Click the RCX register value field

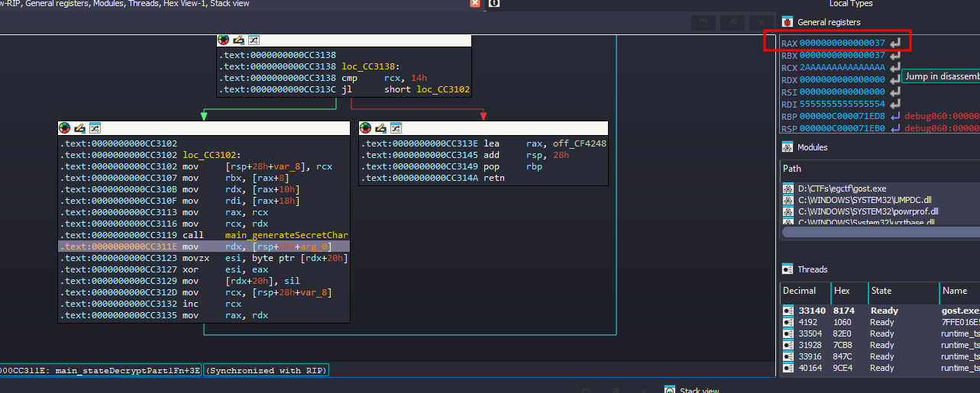point(842,68)
